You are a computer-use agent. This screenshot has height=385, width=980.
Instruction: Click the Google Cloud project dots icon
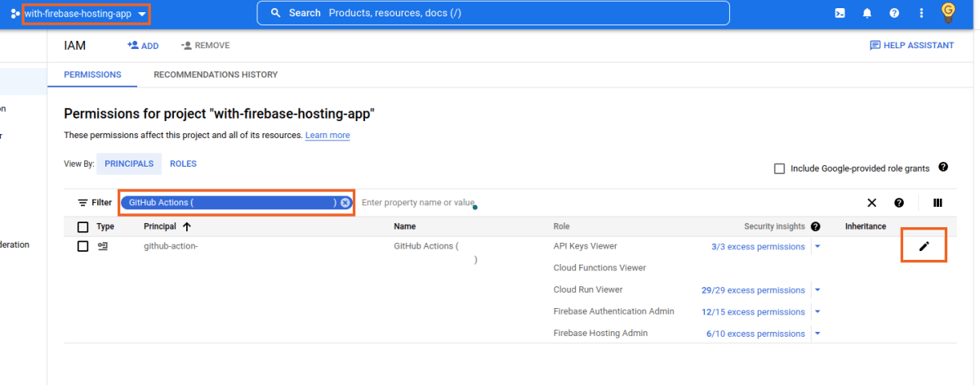pyautogui.click(x=15, y=14)
